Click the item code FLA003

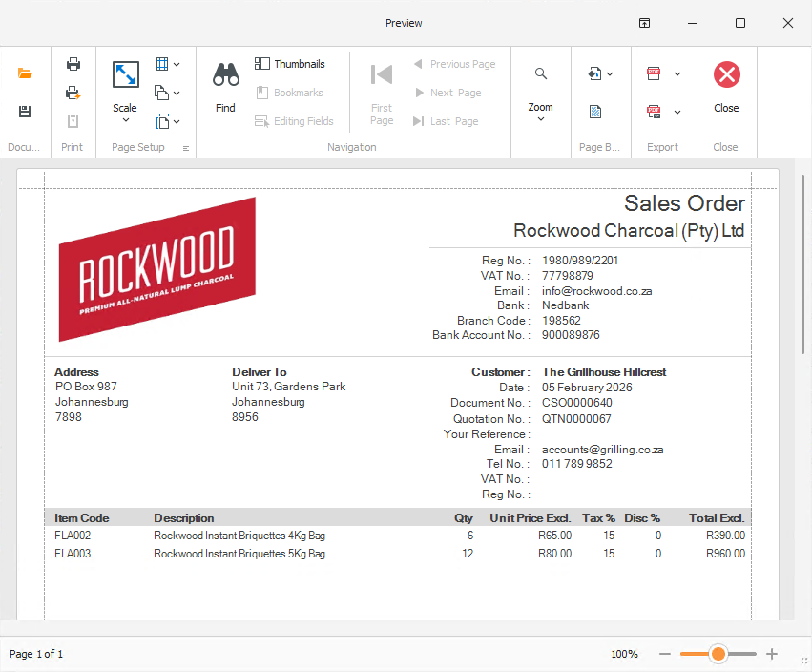coord(73,554)
